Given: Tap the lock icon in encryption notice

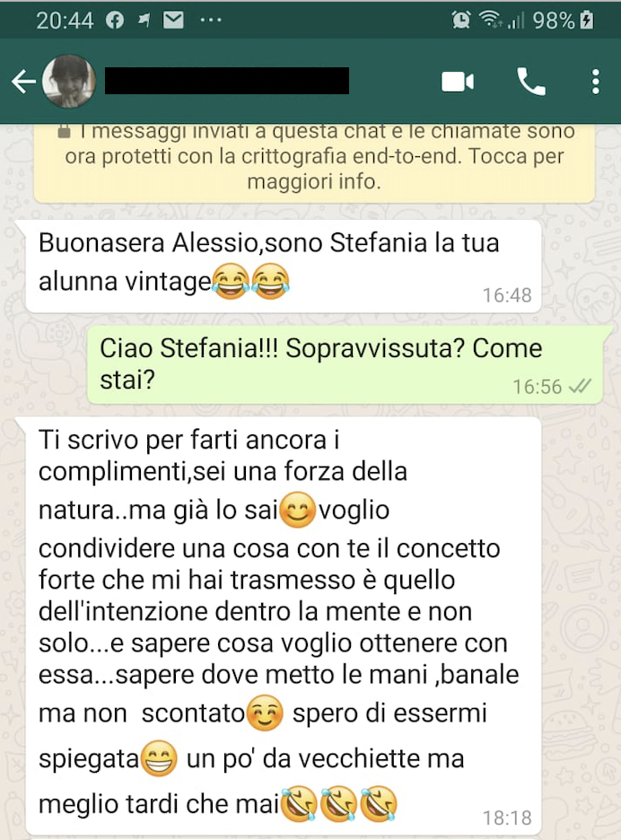Looking at the screenshot, I should click(x=65, y=131).
